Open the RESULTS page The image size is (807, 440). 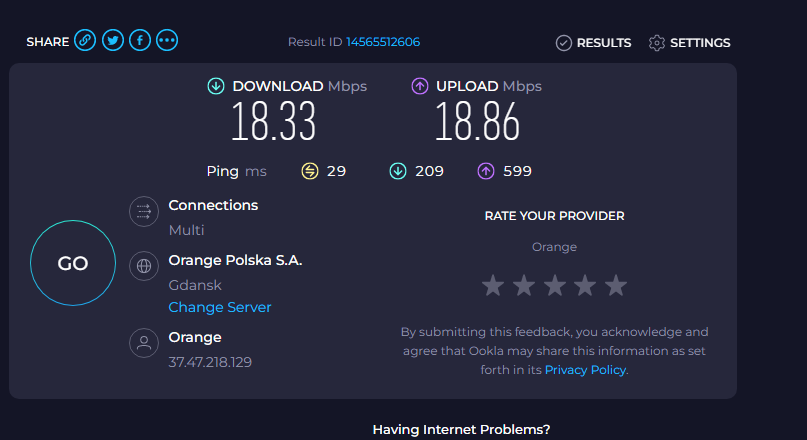click(x=603, y=43)
